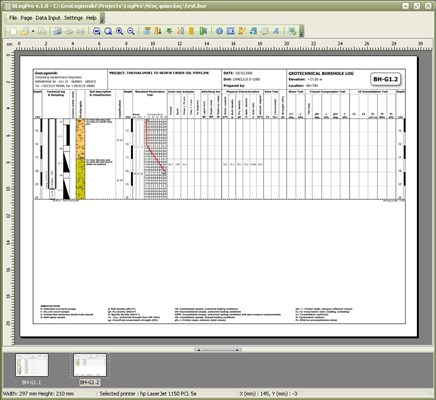Click the stylized letter A font icon

point(276,31)
